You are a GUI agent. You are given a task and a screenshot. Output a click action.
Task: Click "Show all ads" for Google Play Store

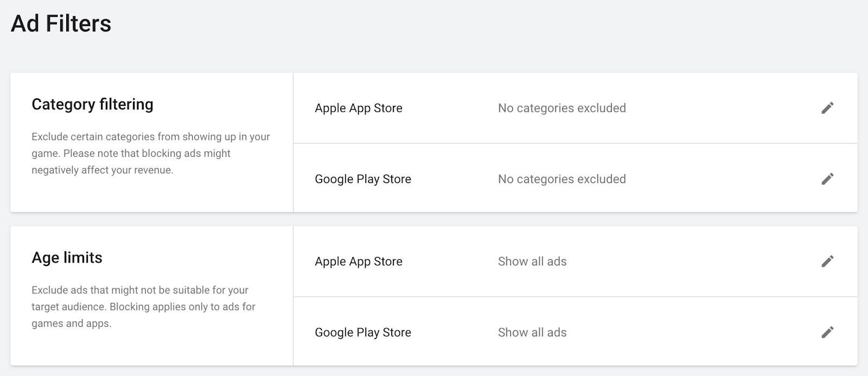click(x=532, y=333)
